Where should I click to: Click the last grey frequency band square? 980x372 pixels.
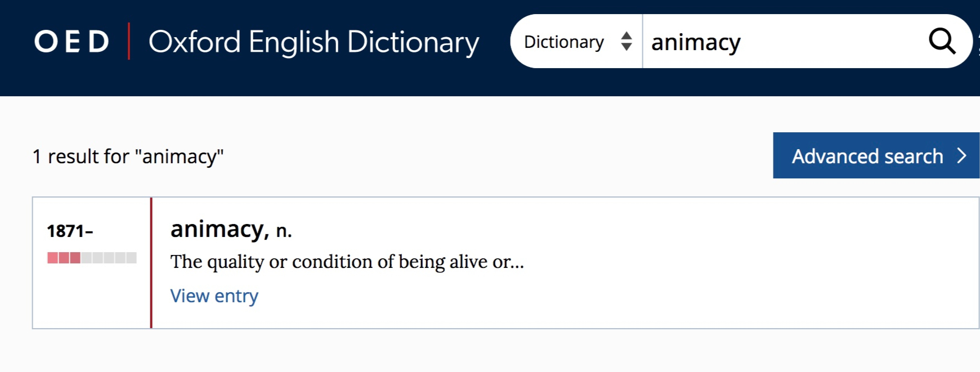coord(131,258)
